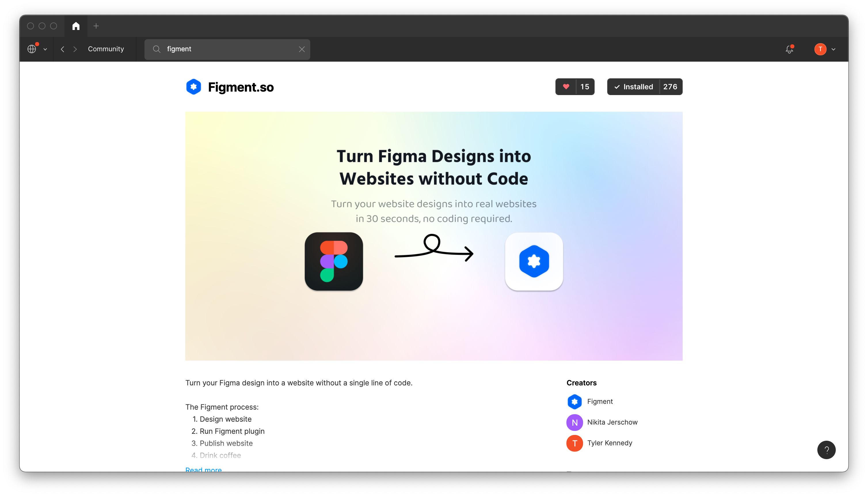Open the Community globe icon
Viewport: 868px width, 496px height.
(32, 49)
